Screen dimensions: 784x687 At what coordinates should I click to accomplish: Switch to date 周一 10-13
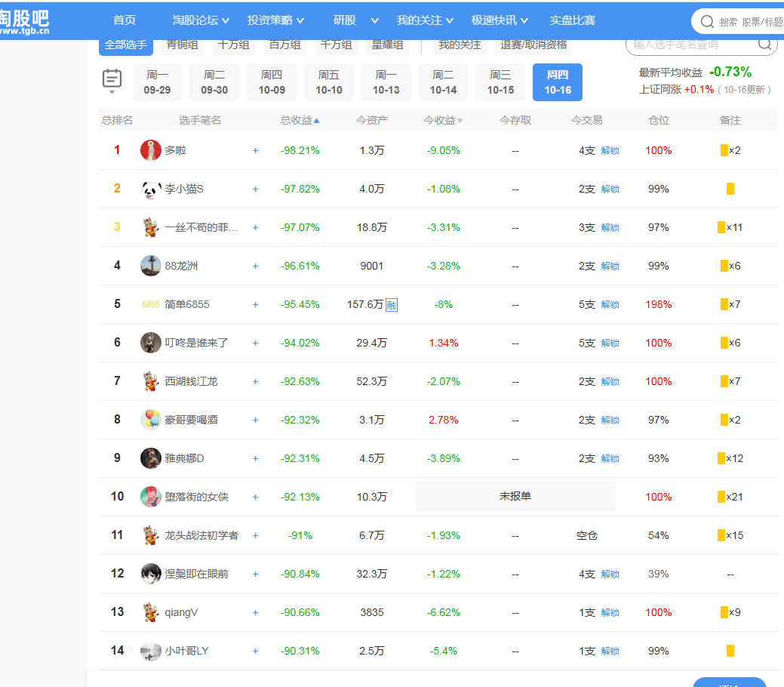[386, 82]
